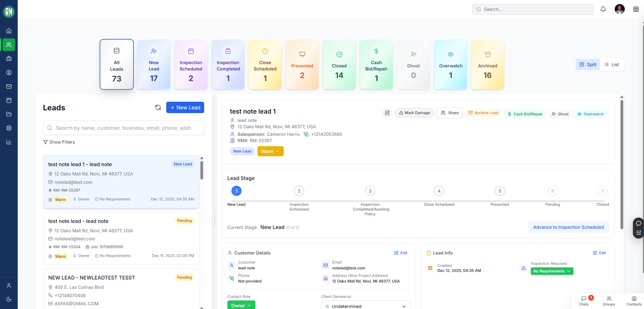Toggle dark mode with the moon icon
The width and height of the screenshot is (644, 309).
[x=9, y=299]
